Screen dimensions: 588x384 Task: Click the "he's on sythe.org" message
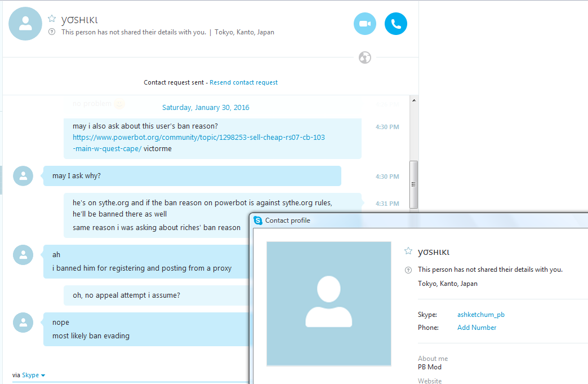tap(203, 208)
